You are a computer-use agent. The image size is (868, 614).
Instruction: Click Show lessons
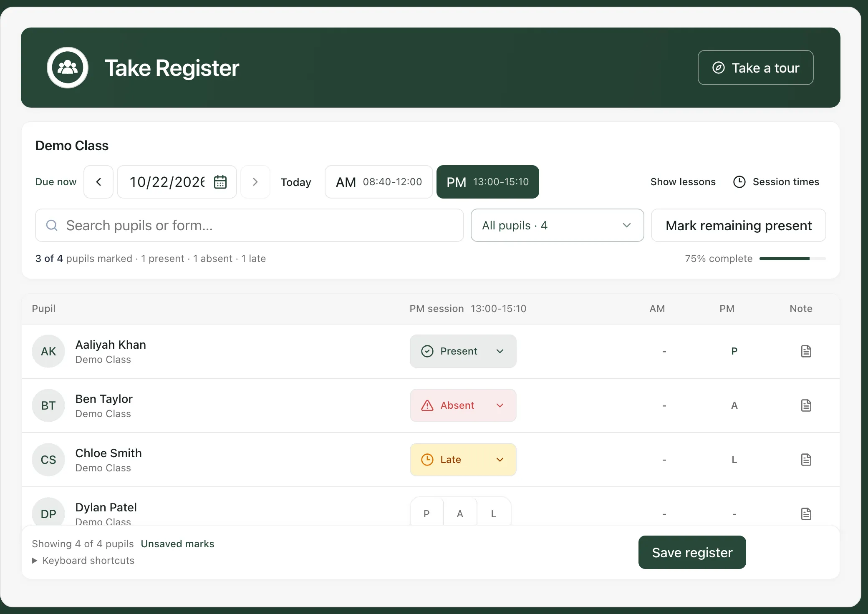pos(683,182)
